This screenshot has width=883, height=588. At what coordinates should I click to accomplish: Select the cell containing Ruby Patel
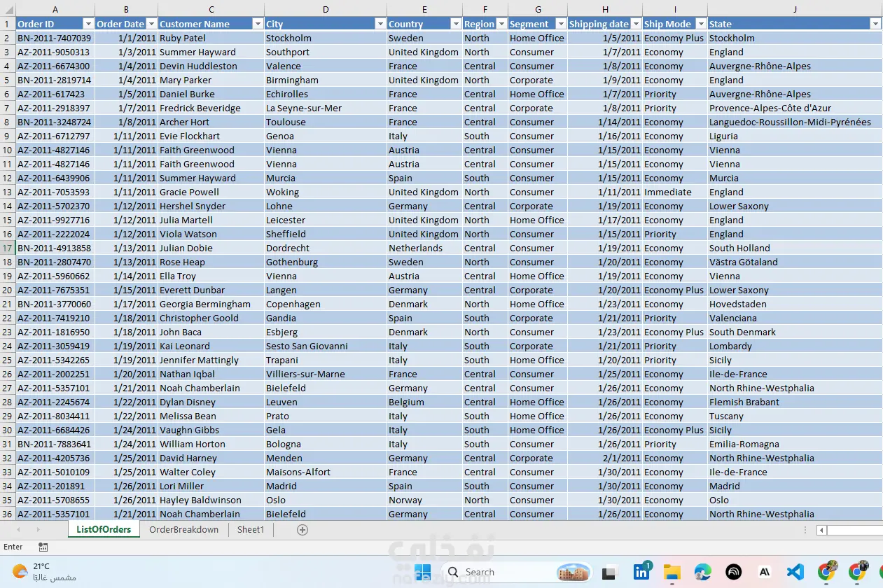211,38
